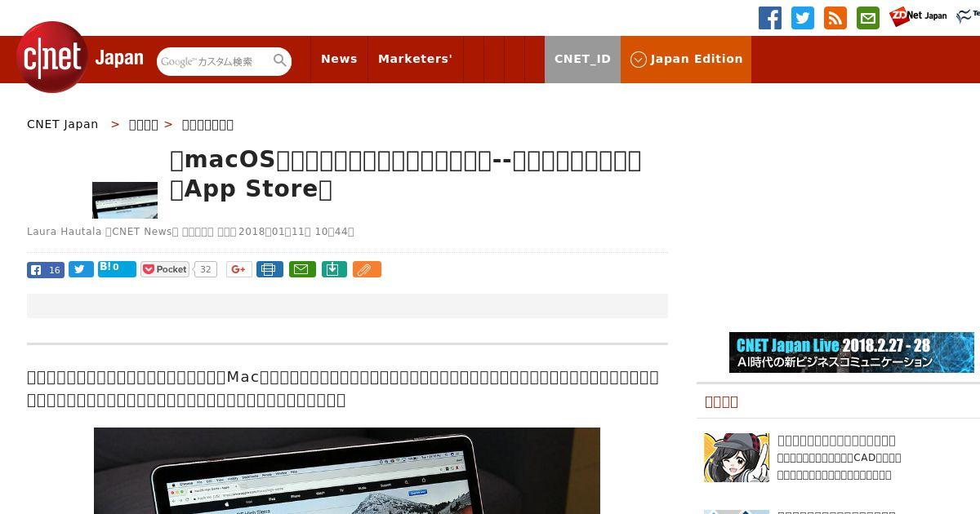Click the article headline containing App Store
The width and height of the screenshot is (980, 514).
405,175
